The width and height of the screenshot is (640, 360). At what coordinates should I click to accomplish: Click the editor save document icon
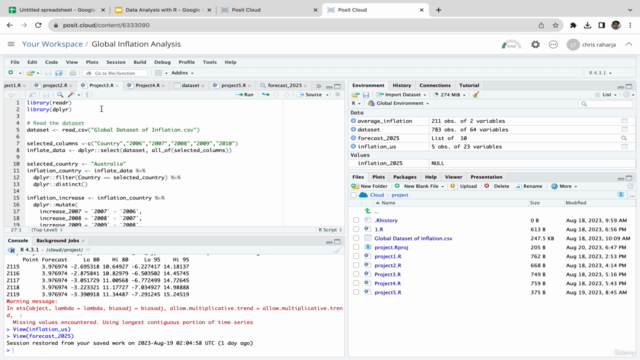point(46,95)
